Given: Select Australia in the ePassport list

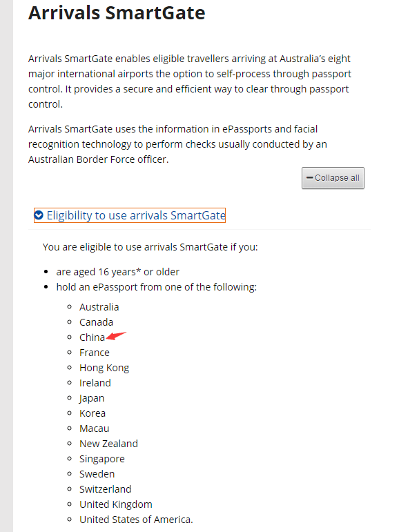Looking at the screenshot, I should (x=99, y=307).
